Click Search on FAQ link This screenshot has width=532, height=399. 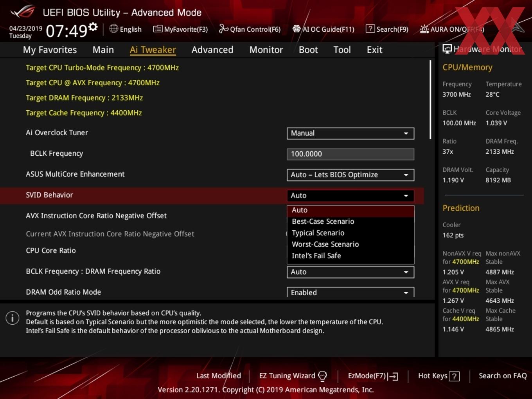point(503,376)
